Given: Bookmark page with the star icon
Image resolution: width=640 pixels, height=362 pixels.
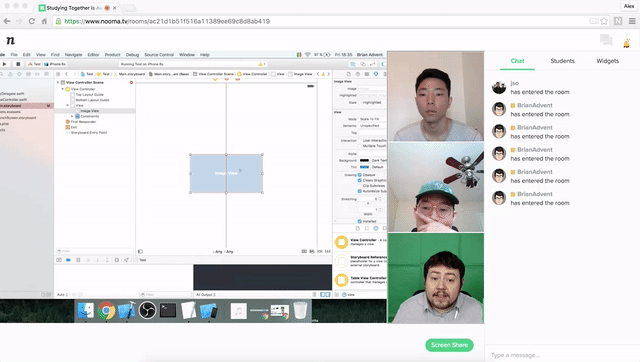Looking at the screenshot, I should coord(604,21).
